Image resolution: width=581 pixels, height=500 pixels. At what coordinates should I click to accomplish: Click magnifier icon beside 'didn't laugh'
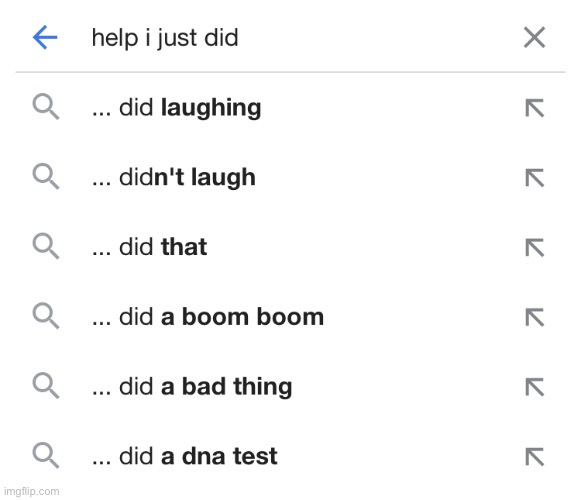[46, 176]
